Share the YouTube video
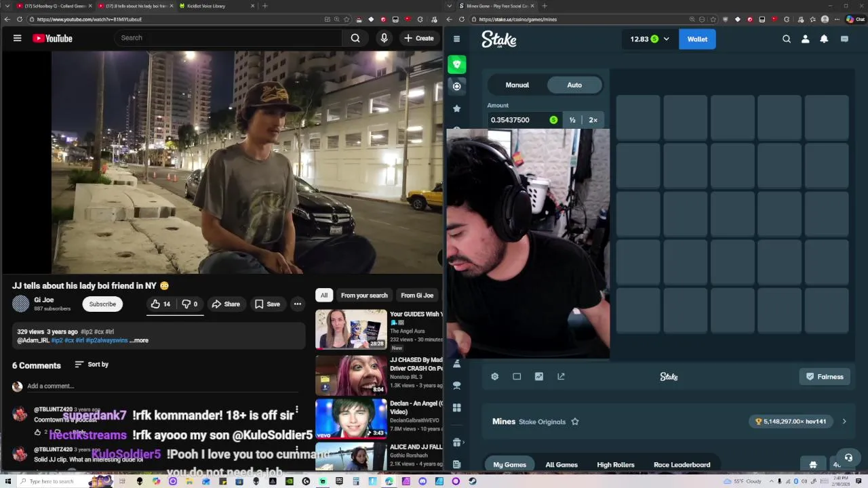The image size is (868, 488). (x=226, y=304)
